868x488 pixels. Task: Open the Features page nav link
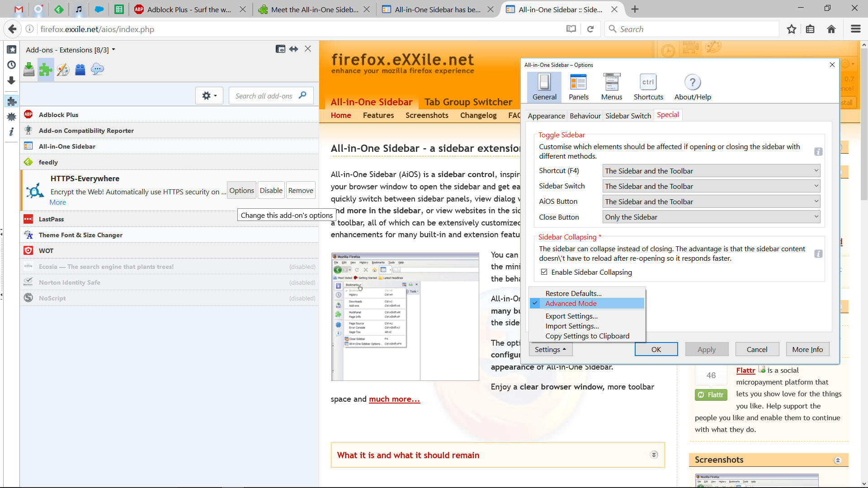point(378,115)
